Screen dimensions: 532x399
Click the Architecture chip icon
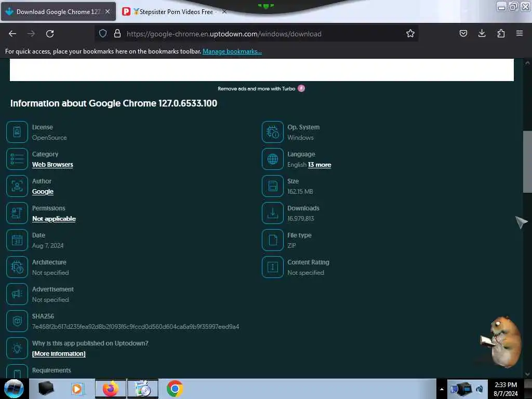pos(17,267)
